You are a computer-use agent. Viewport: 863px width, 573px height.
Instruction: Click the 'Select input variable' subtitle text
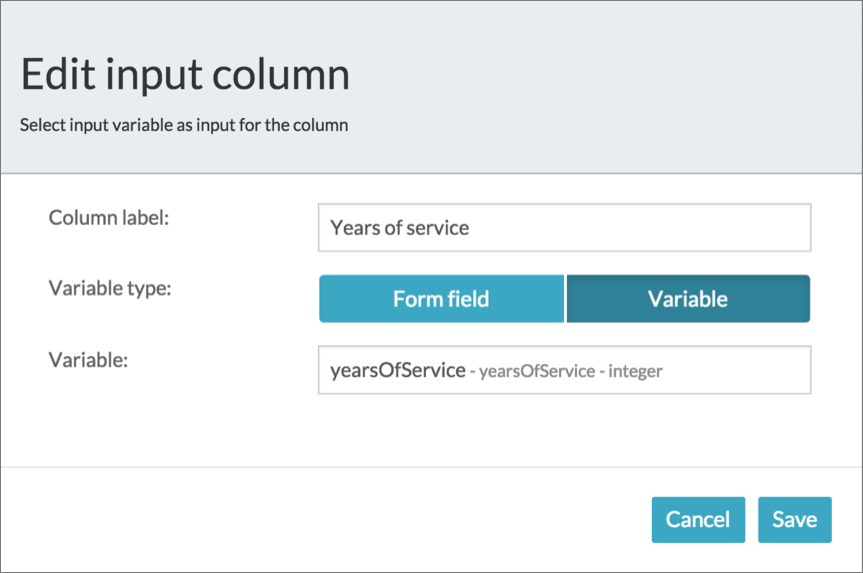pos(184,127)
